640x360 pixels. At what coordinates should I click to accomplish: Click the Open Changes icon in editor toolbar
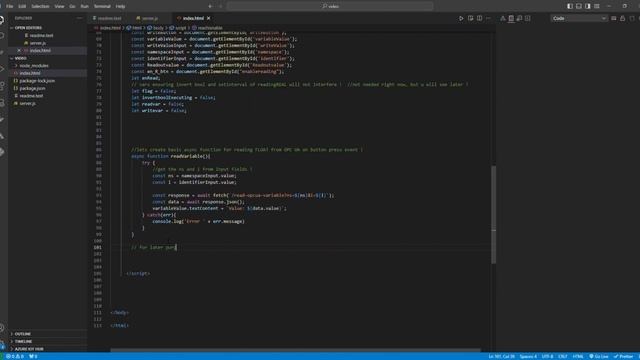(x=471, y=18)
